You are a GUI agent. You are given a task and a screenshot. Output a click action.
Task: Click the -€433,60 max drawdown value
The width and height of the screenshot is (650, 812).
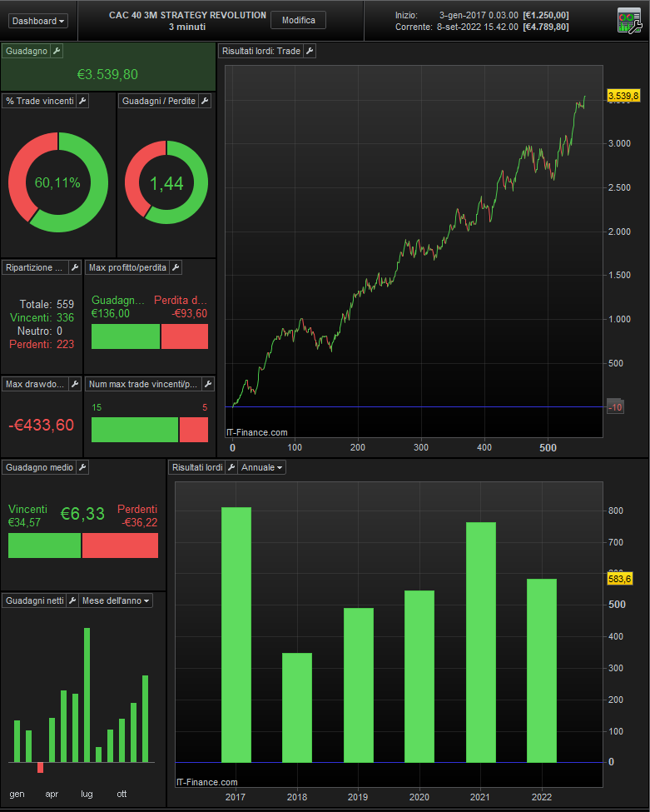pyautogui.click(x=42, y=426)
